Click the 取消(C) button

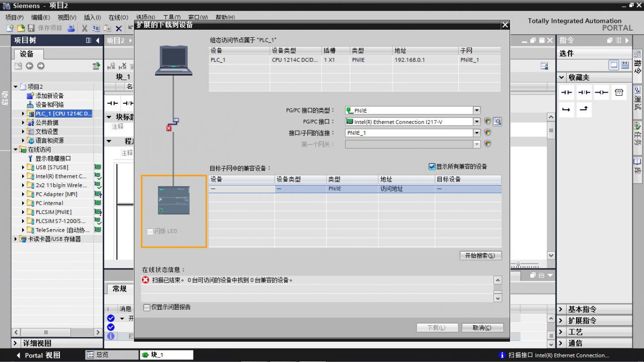[x=483, y=328]
